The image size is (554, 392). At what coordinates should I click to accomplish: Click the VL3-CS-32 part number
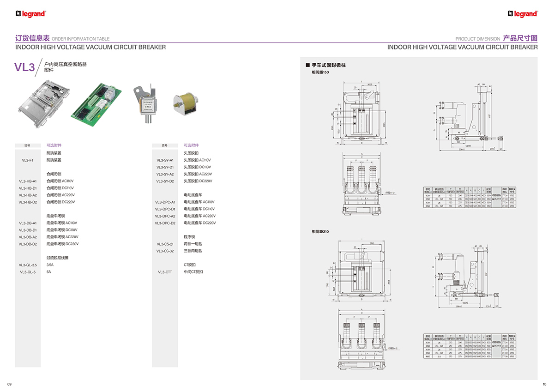[165, 251]
